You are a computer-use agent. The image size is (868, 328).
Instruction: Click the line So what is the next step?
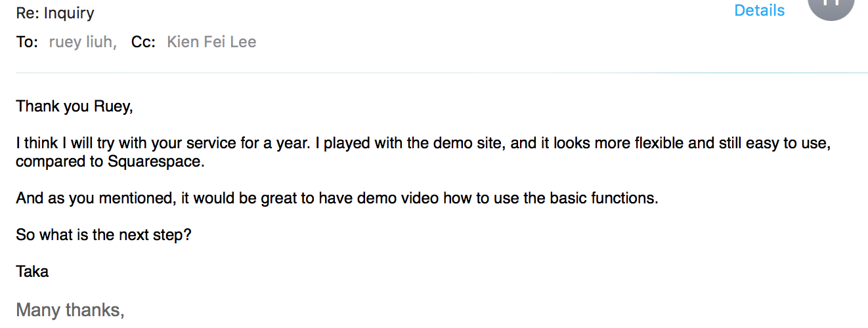[x=104, y=235]
